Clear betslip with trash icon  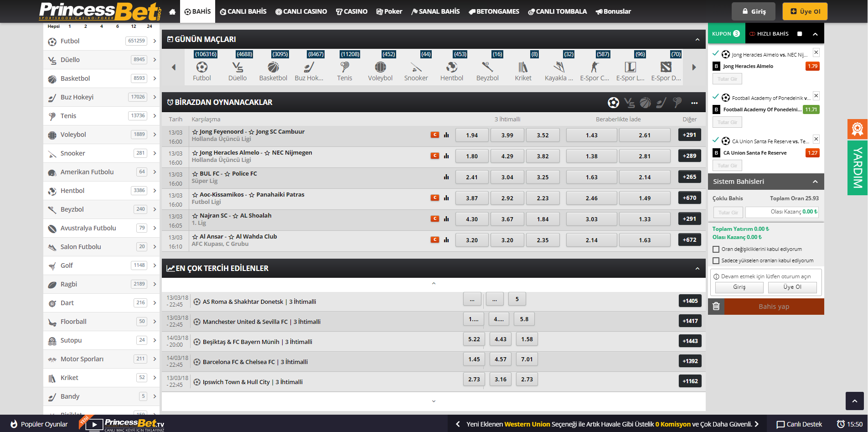pos(716,307)
